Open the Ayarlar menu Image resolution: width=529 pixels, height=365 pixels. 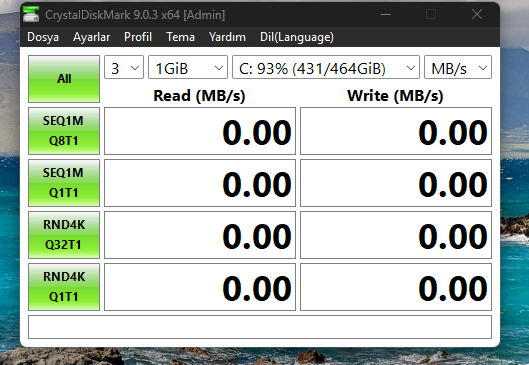coord(91,37)
